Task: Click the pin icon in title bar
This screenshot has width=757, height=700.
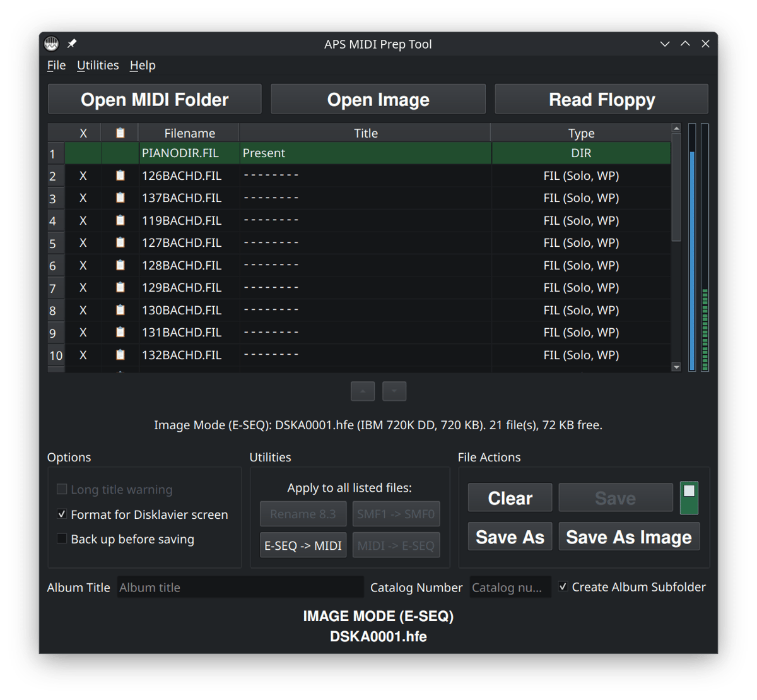Action: tap(72, 44)
